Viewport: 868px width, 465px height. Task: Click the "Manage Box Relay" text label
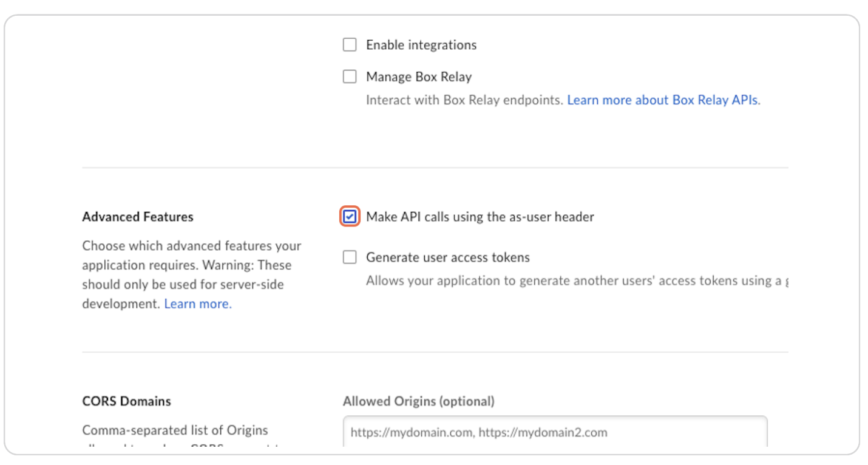pos(418,76)
